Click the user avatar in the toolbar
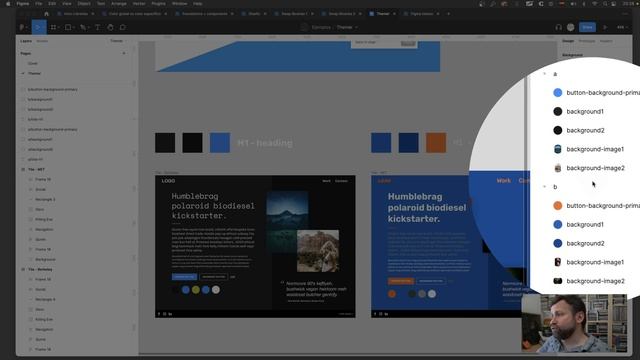640x360 pixels. click(x=571, y=27)
